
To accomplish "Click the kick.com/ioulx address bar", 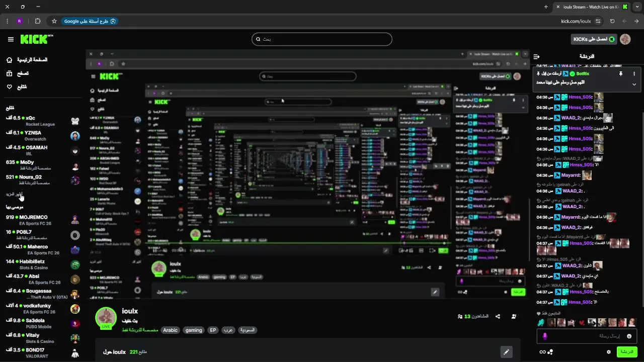I will click(x=576, y=21).
